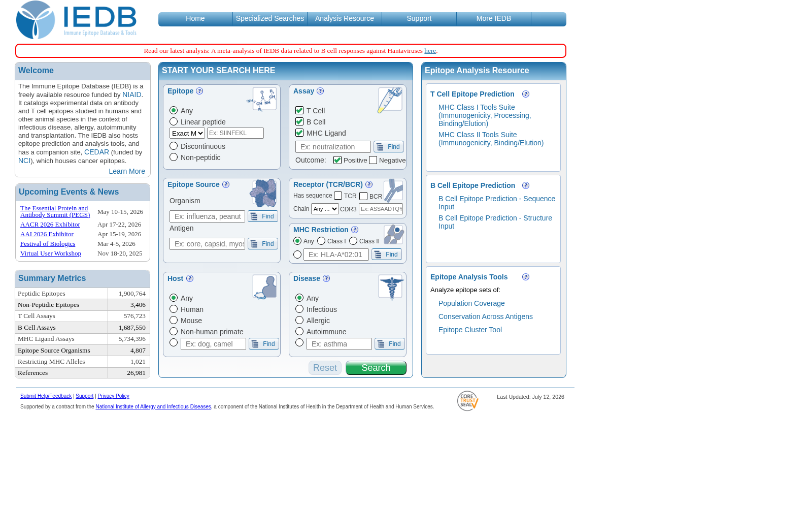Select Human host radio button
The image size is (812, 508).
click(x=174, y=309)
